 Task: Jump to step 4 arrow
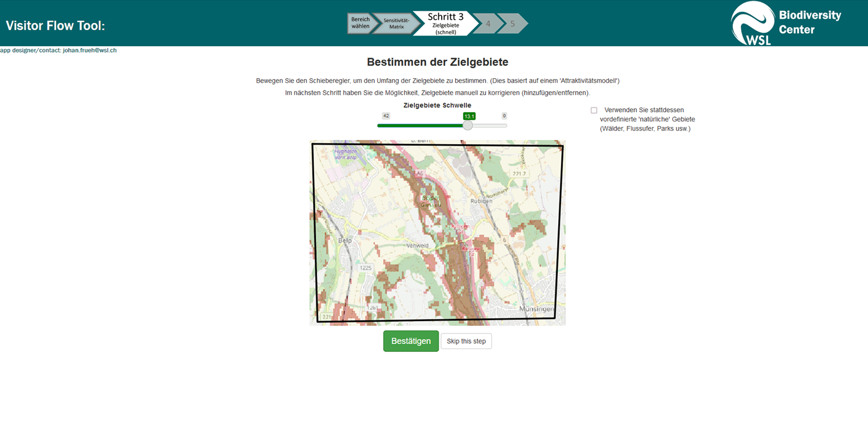(487, 24)
